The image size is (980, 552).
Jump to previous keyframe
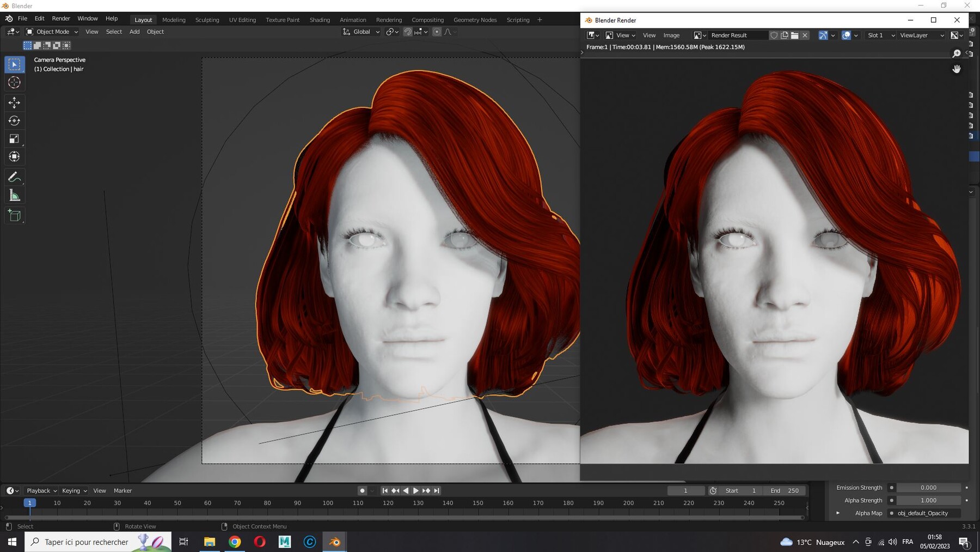(395, 490)
